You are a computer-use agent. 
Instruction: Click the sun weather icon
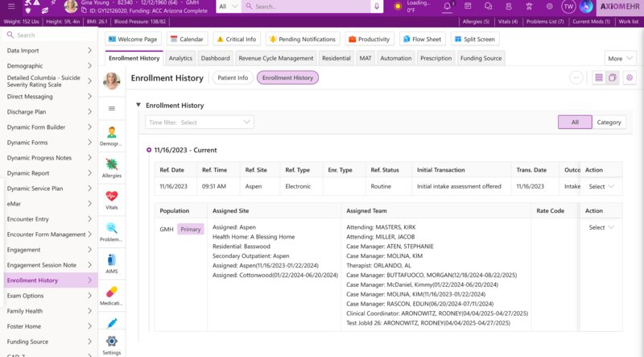(398, 6)
